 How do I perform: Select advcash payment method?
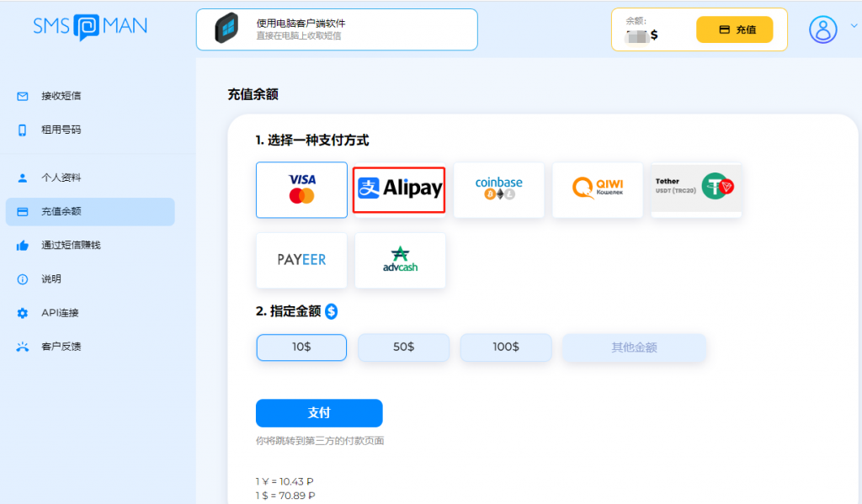click(400, 260)
